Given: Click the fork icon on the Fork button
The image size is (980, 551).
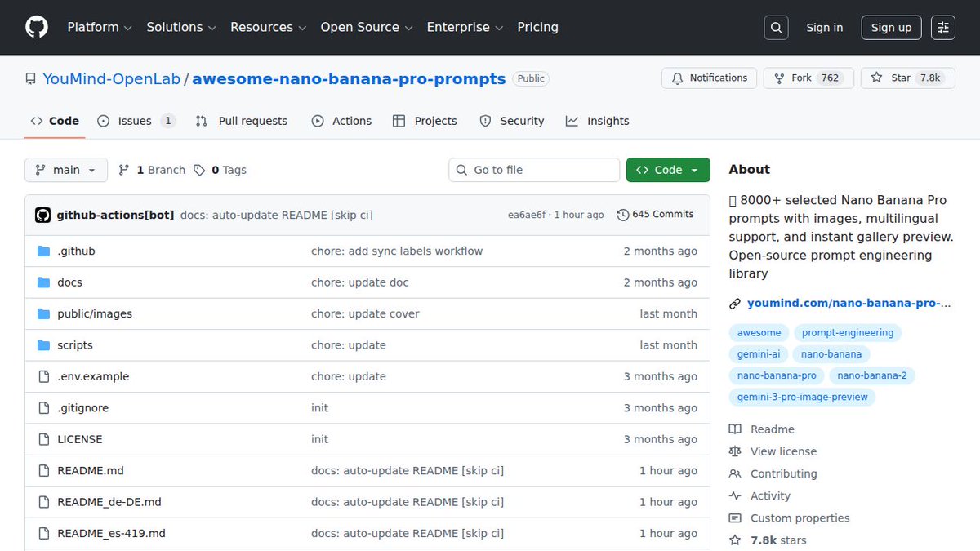Looking at the screenshot, I should [x=779, y=78].
